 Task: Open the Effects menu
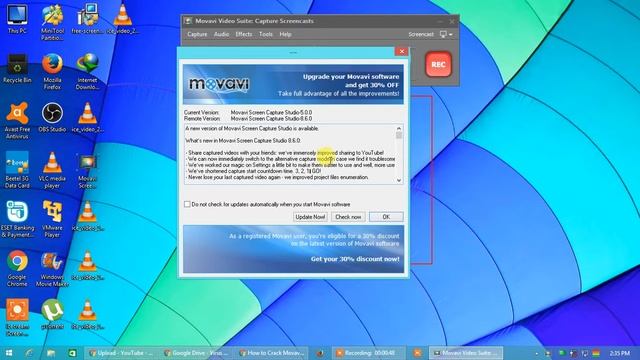pos(244,34)
